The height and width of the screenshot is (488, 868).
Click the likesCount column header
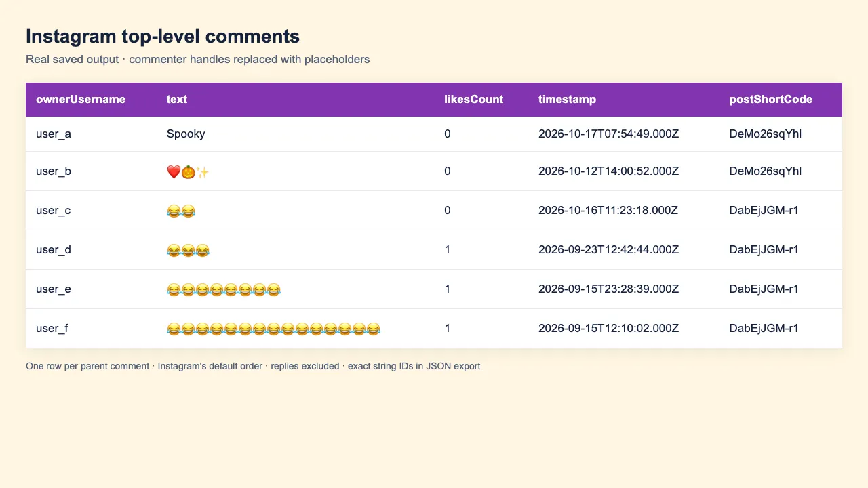474,99
